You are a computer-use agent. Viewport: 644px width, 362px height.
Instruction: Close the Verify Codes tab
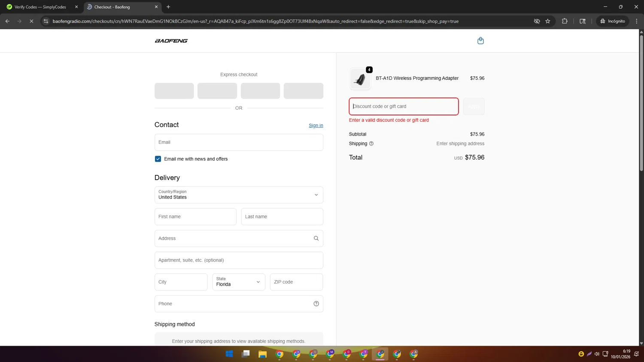76,7
